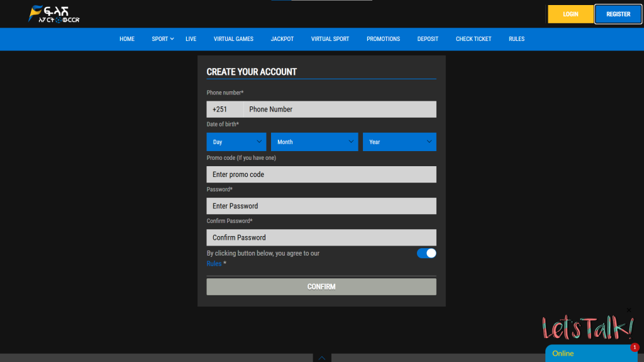
Task: Open the Month dropdown
Action: [314, 142]
